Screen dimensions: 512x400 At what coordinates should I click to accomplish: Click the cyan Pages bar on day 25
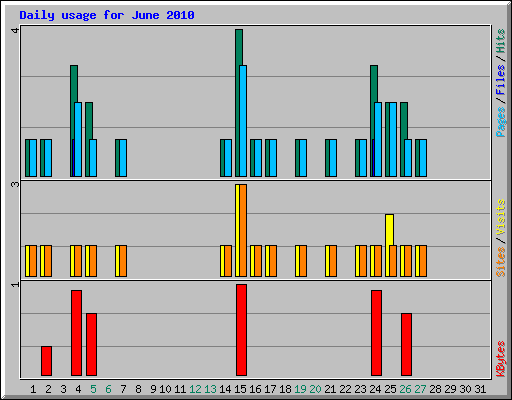[x=393, y=139]
